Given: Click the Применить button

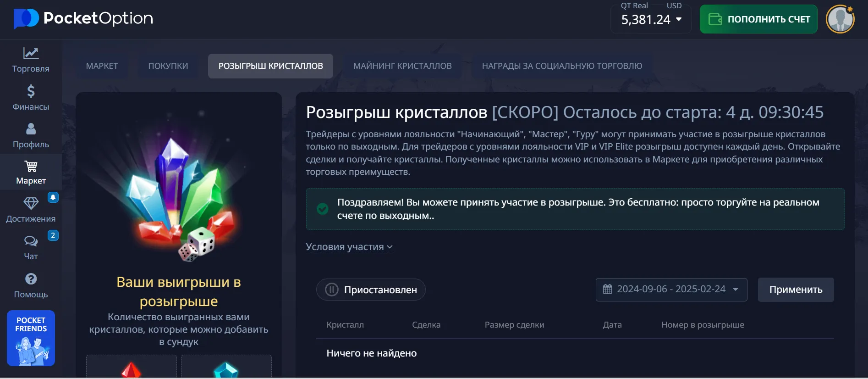Looking at the screenshot, I should [796, 290].
